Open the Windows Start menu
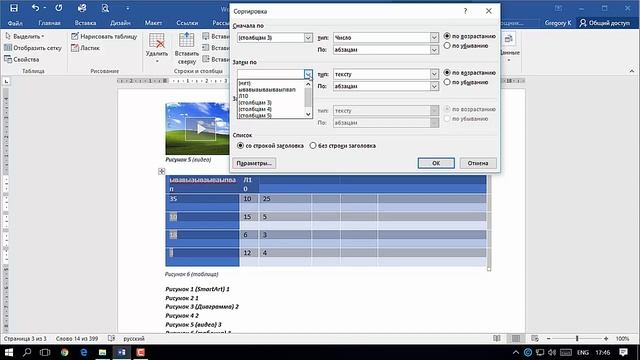The width and height of the screenshot is (640, 360). (9, 352)
